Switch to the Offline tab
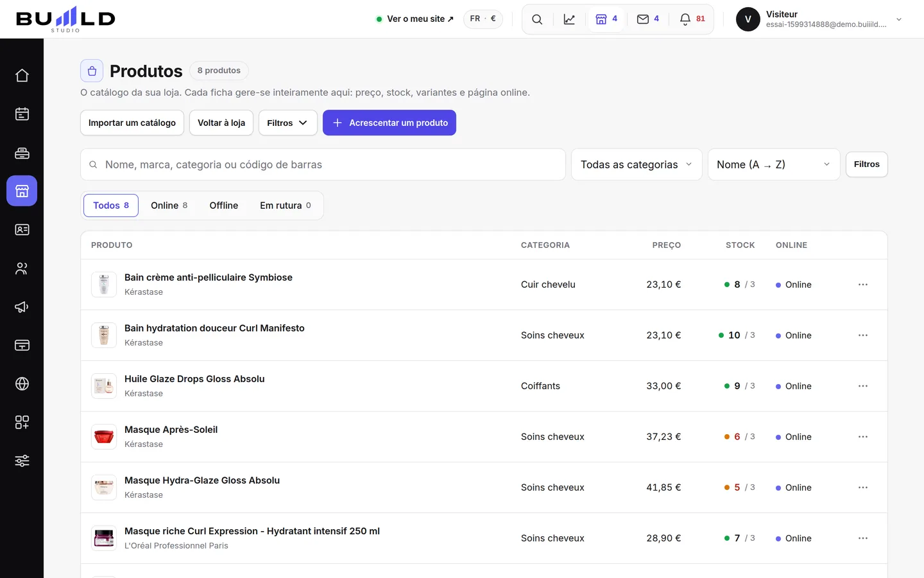Screen dimensions: 924x578 [x=224, y=206]
